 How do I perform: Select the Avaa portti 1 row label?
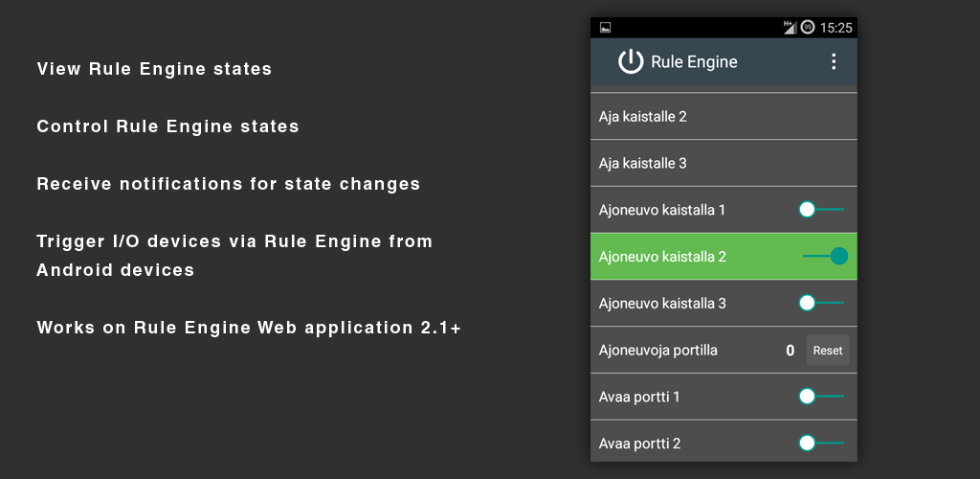point(639,397)
